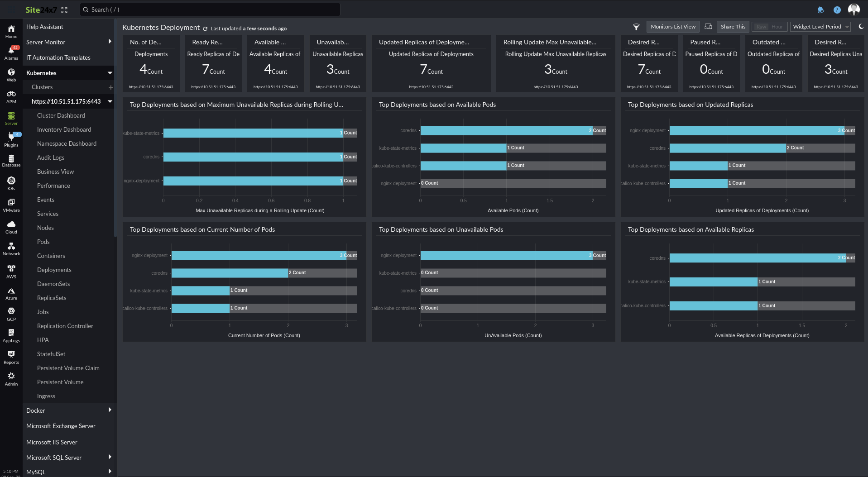Image resolution: width=868 pixels, height=477 pixels.
Task: Select the Network icon in the sidebar
Action: pyautogui.click(x=11, y=248)
